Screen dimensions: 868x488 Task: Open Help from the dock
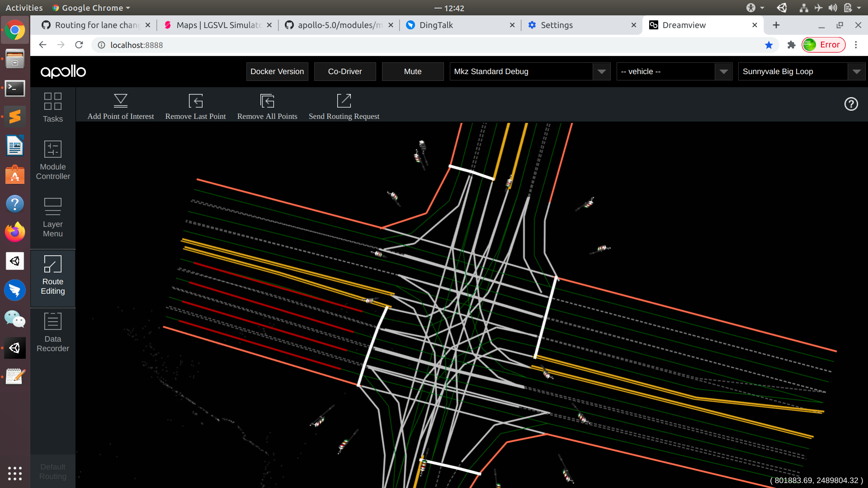[x=15, y=203]
